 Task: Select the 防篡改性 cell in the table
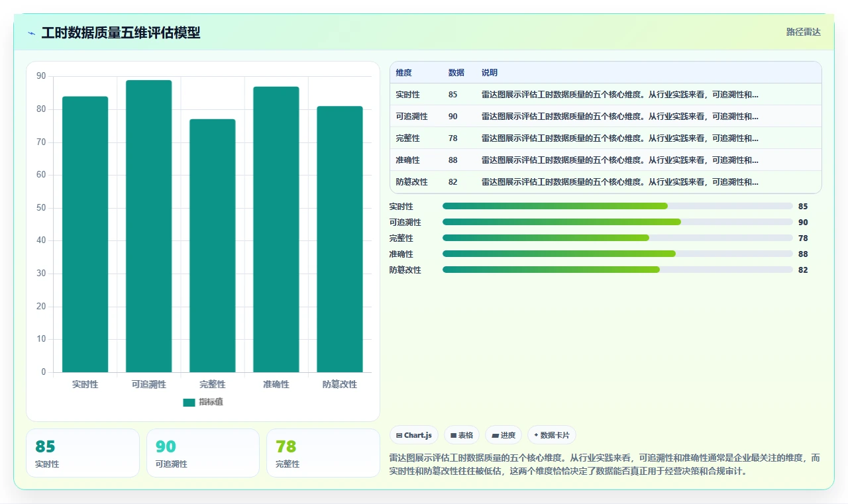click(412, 182)
